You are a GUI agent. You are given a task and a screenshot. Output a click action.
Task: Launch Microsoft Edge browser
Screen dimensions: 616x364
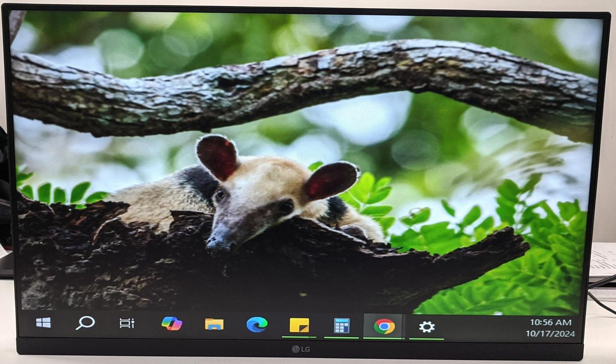[x=257, y=325]
